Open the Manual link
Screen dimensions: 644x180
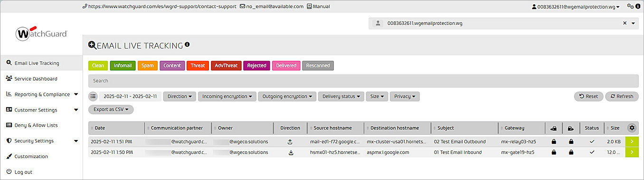318,7
